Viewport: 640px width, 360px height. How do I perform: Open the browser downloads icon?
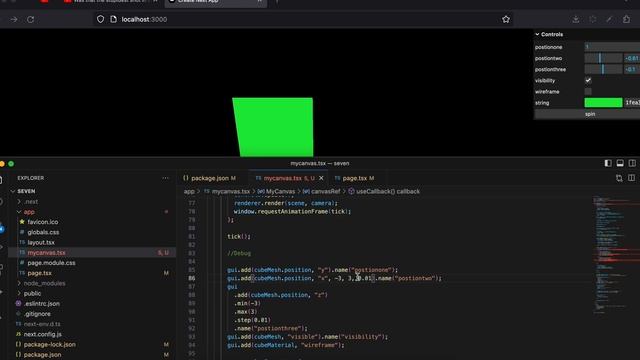pyautogui.click(x=576, y=19)
